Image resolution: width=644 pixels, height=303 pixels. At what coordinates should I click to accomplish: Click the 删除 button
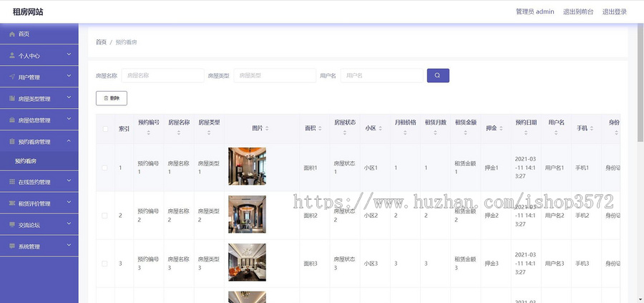point(112,98)
